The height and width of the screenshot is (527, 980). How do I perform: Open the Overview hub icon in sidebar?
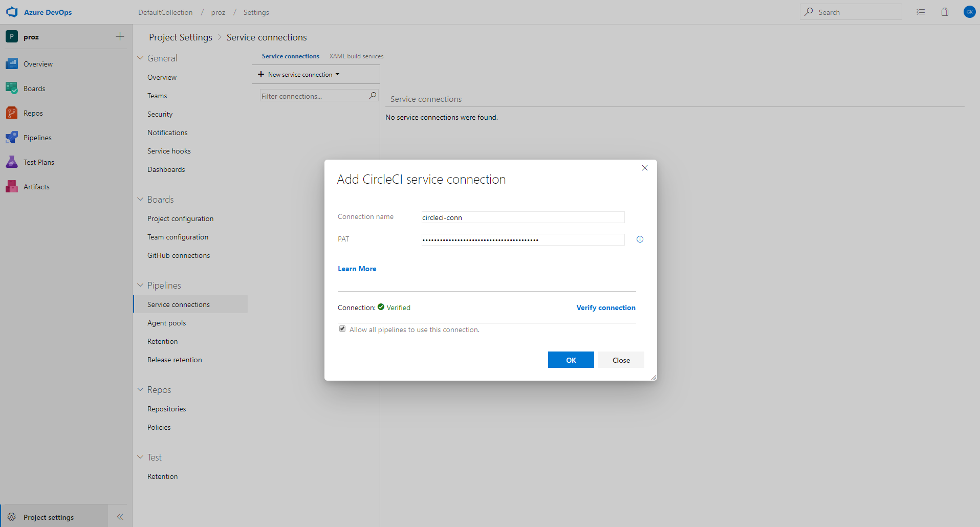click(12, 64)
